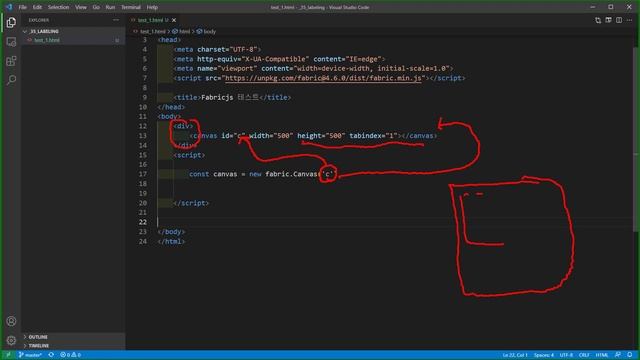Viewport: 640px width, 360px height.
Task: Open the Edit menu
Action: [x=37, y=7]
